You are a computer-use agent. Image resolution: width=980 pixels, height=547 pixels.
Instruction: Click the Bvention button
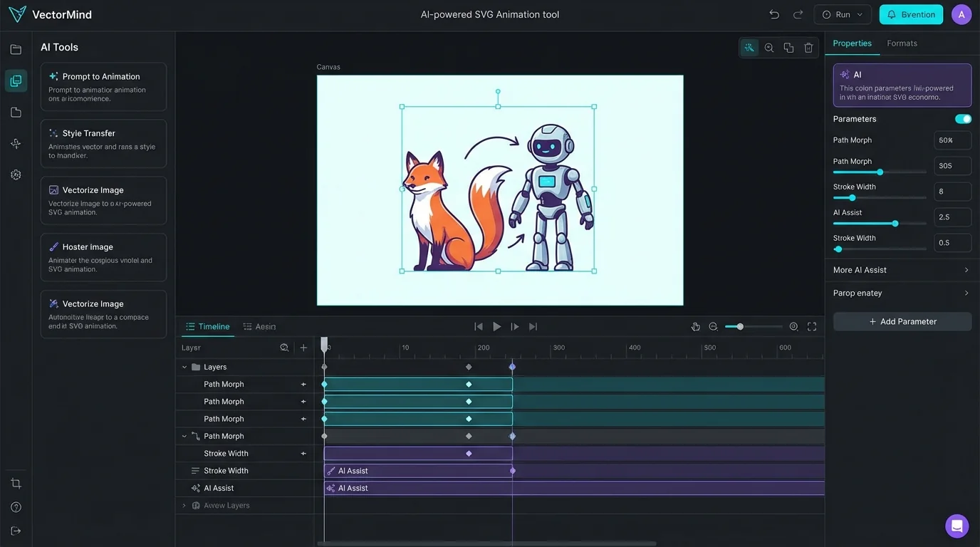(911, 14)
